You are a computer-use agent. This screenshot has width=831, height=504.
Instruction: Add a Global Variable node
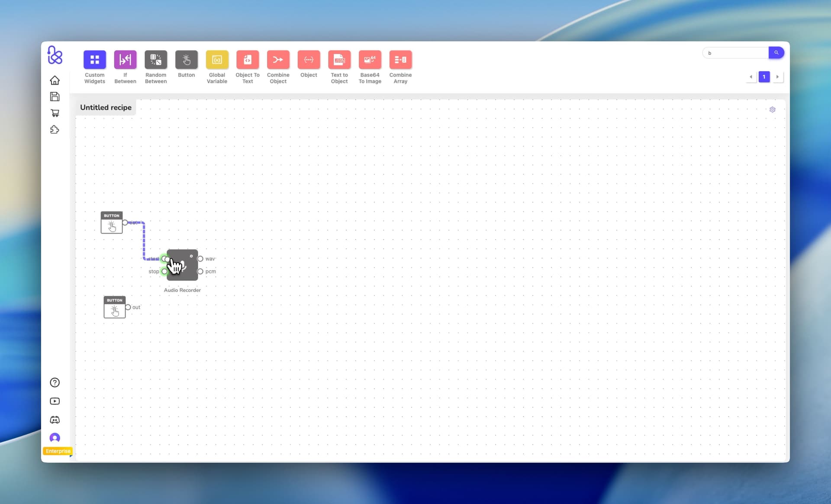tap(217, 60)
